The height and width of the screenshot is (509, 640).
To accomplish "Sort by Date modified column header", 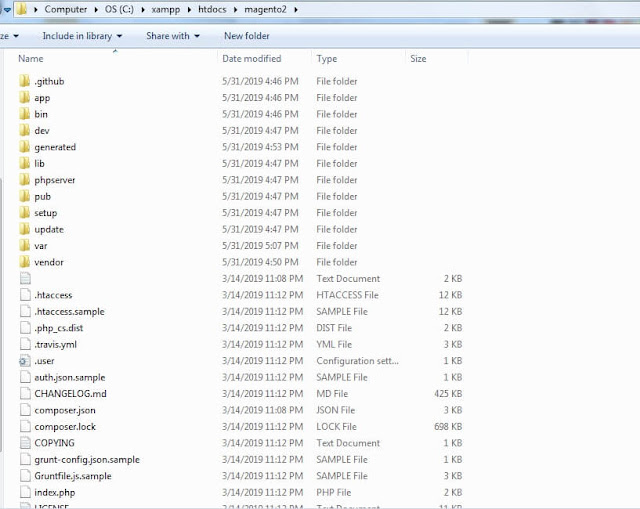I will [251, 58].
